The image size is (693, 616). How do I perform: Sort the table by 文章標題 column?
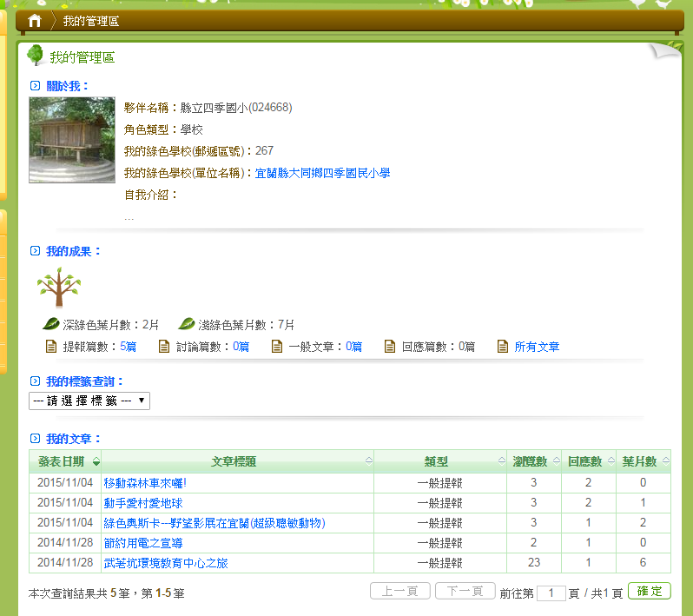[238, 461]
